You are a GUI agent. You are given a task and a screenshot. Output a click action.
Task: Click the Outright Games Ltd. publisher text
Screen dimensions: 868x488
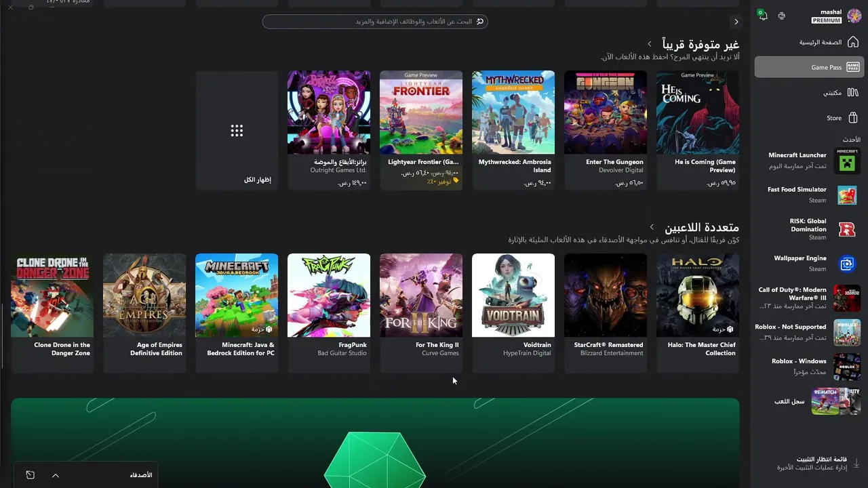click(338, 170)
